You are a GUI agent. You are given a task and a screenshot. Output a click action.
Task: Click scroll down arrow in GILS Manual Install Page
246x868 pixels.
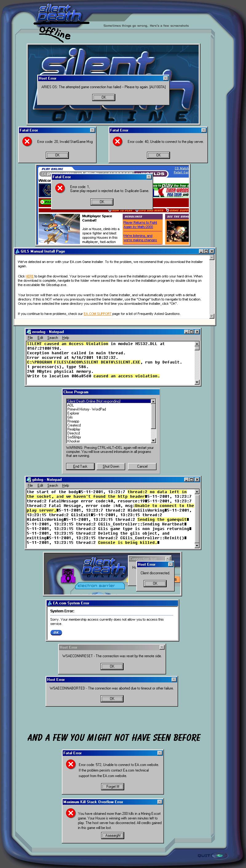(x=212, y=316)
